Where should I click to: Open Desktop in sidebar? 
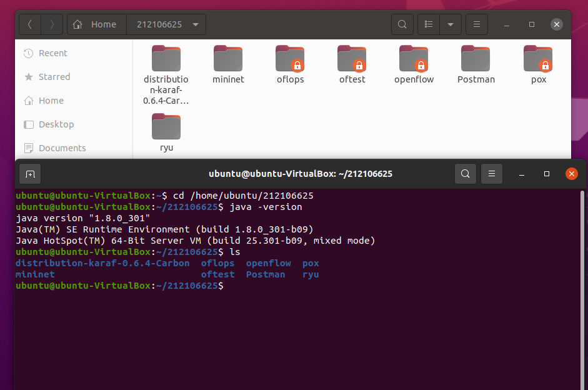(74, 124)
